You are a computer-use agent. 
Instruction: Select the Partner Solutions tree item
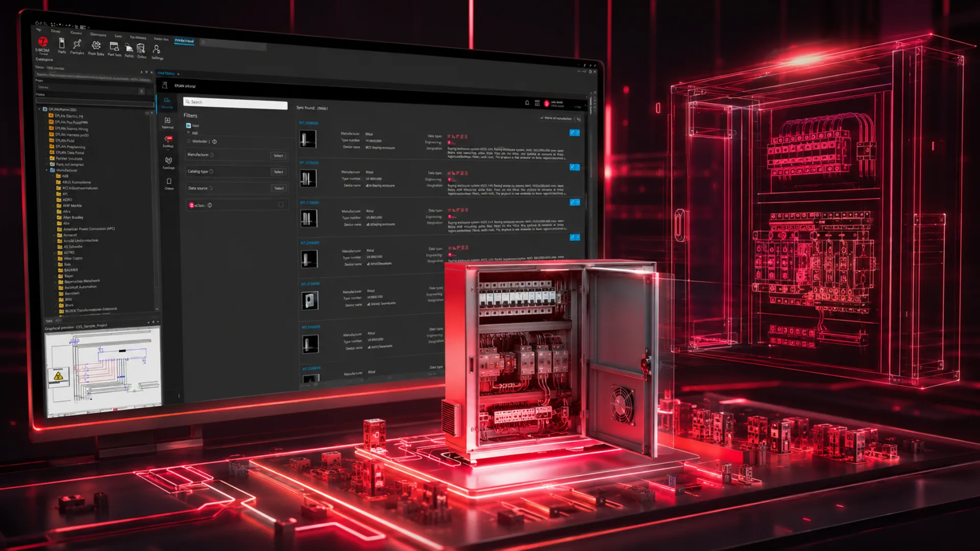point(66,159)
